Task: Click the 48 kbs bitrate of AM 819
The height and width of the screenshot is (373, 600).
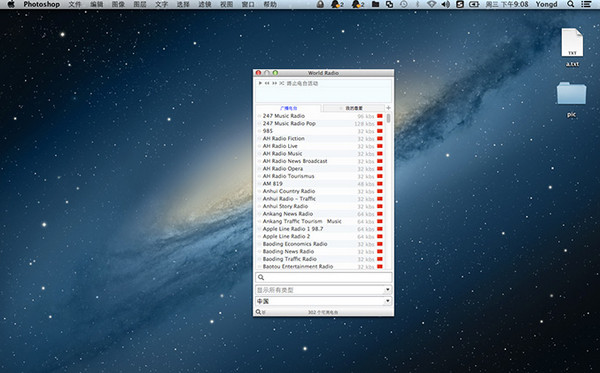Action: coord(366,184)
